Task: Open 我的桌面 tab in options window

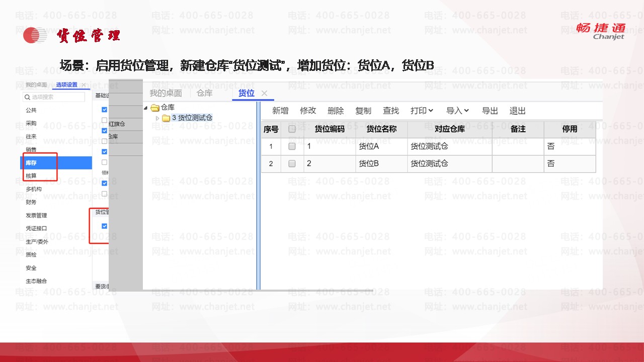Action: point(36,85)
